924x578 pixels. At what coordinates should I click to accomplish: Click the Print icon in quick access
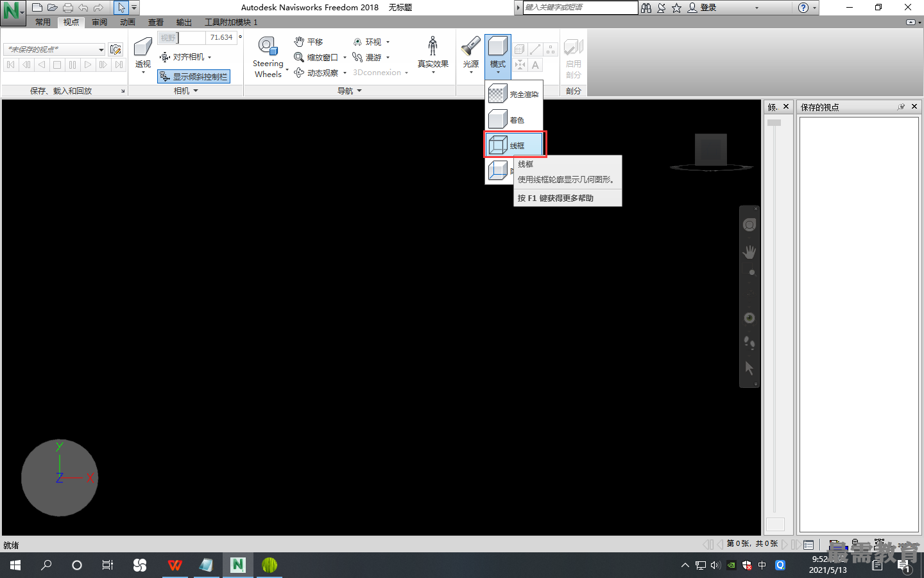[x=68, y=8]
